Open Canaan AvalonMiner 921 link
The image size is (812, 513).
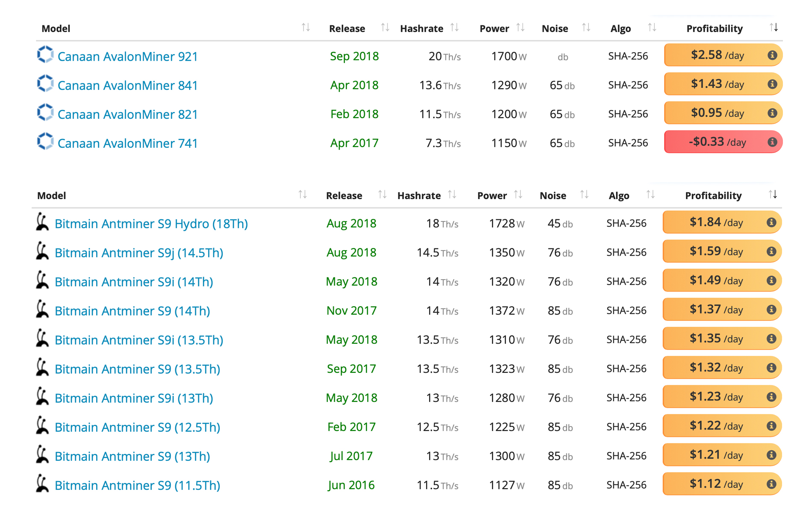pyautogui.click(x=128, y=56)
